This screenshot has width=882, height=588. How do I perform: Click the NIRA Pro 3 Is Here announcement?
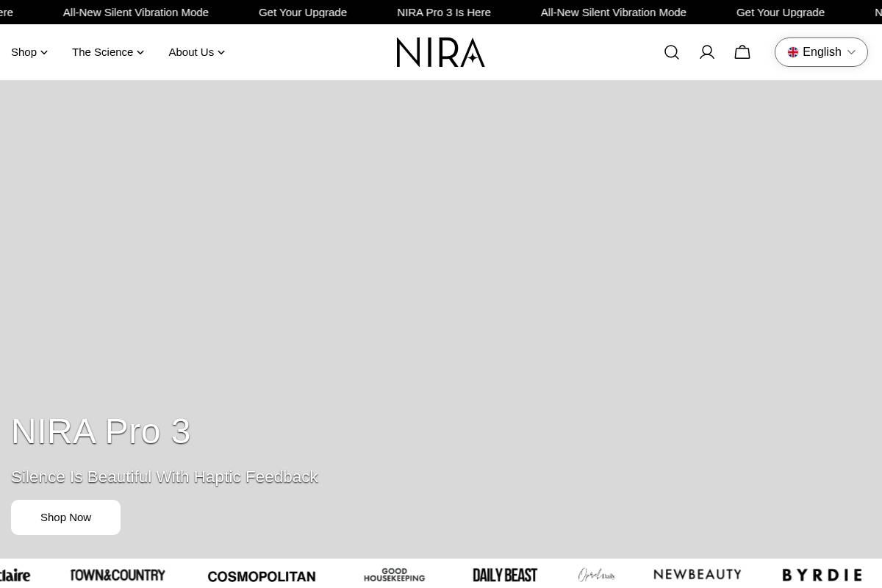point(444,12)
